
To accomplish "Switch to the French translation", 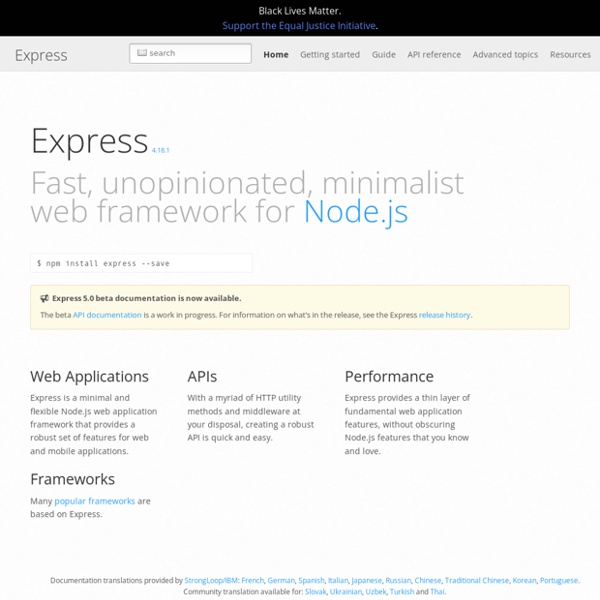I will (x=254, y=580).
